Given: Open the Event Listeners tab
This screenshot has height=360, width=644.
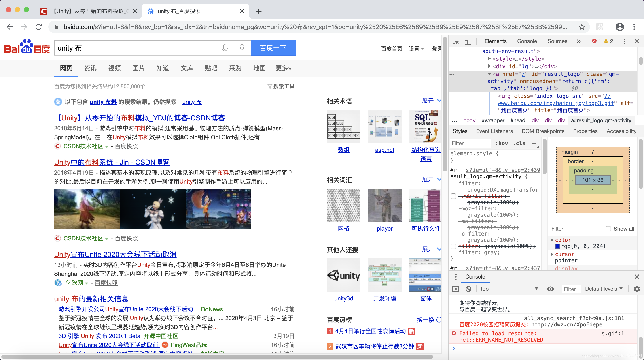Looking at the screenshot, I should point(494,131).
